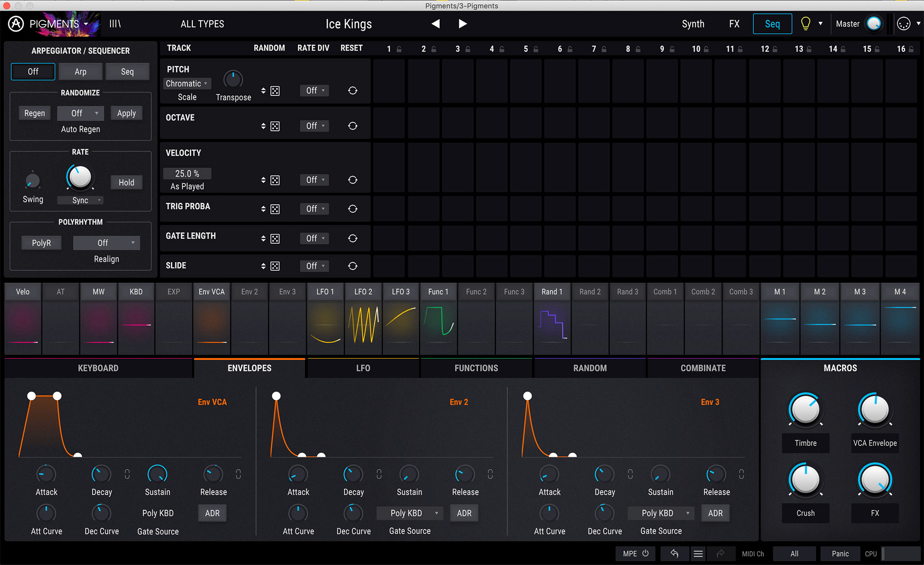Adjust the Timbre macro knob
924x565 pixels.
point(805,409)
